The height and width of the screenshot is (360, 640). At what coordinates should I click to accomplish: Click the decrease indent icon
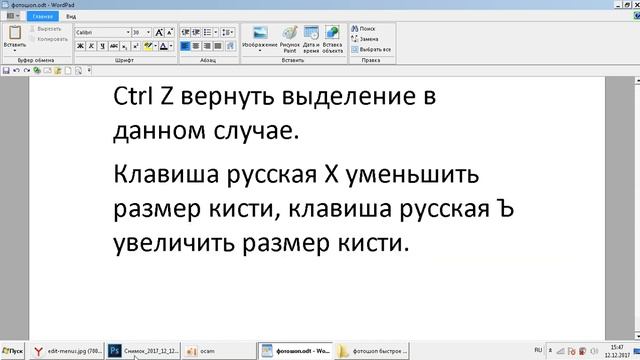click(x=185, y=32)
